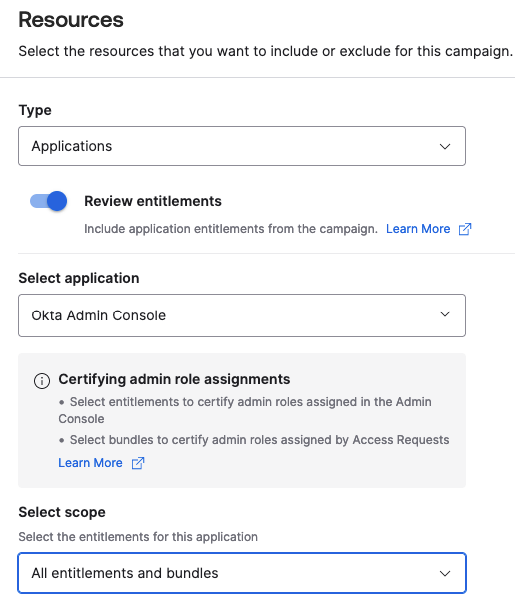Screen dimensions: 515x602
Task: Click the Select application label
Action: 79,278
